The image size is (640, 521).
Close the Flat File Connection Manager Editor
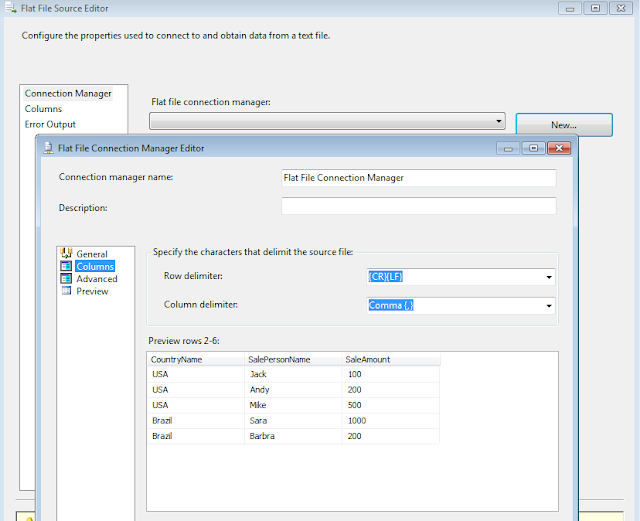pos(559,148)
